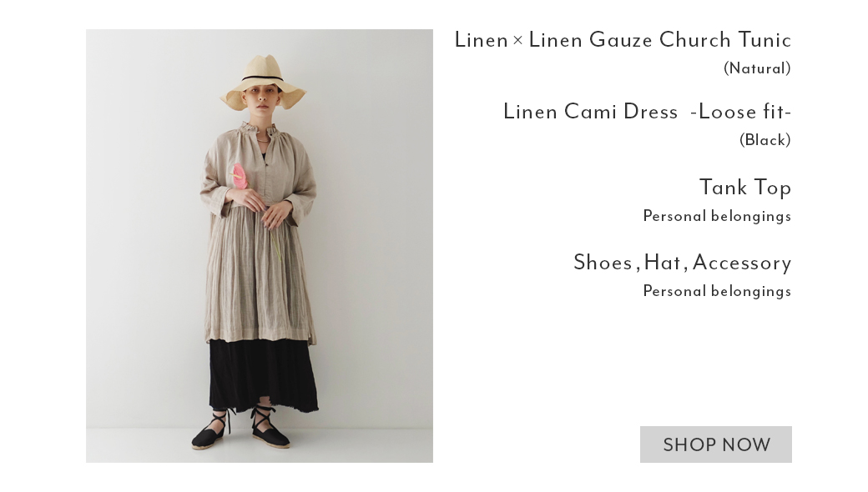Click the straw hat in photo
This screenshot has height=492, width=868.
click(x=264, y=81)
